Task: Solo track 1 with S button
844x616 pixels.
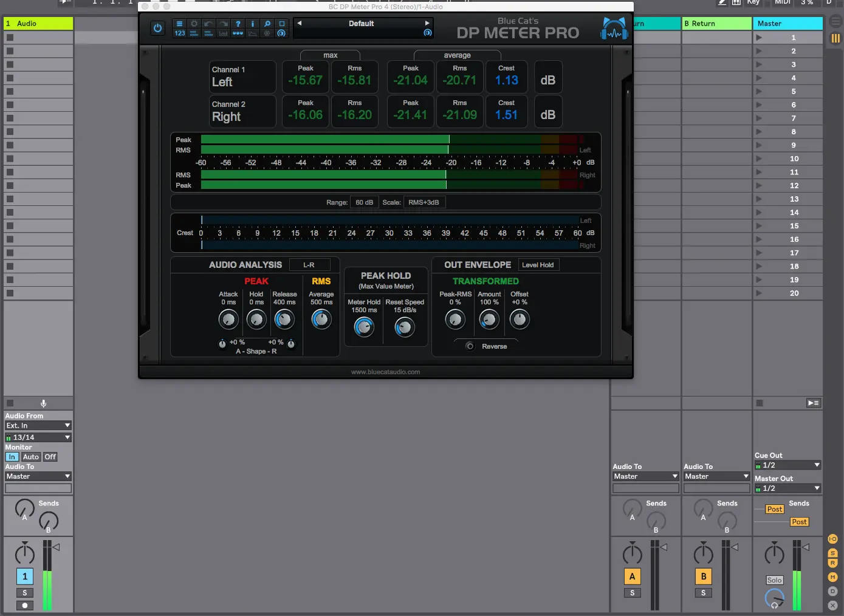Action: pos(25,593)
